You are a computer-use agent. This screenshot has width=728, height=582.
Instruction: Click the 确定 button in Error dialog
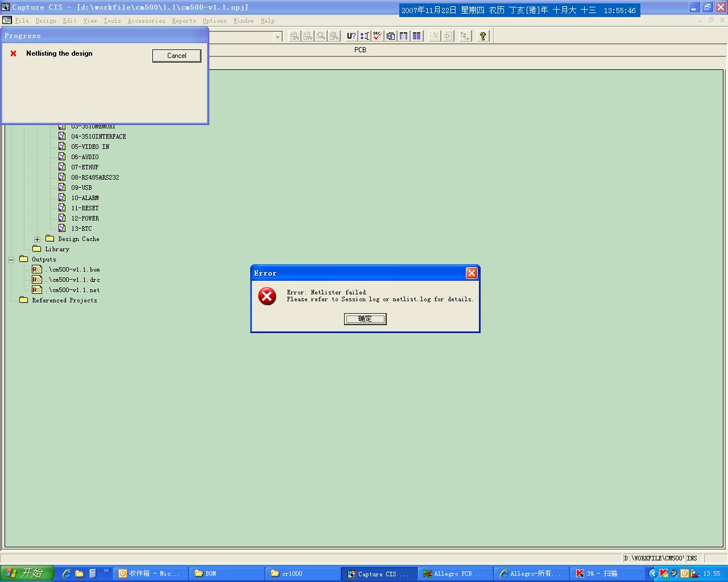pyautogui.click(x=365, y=319)
